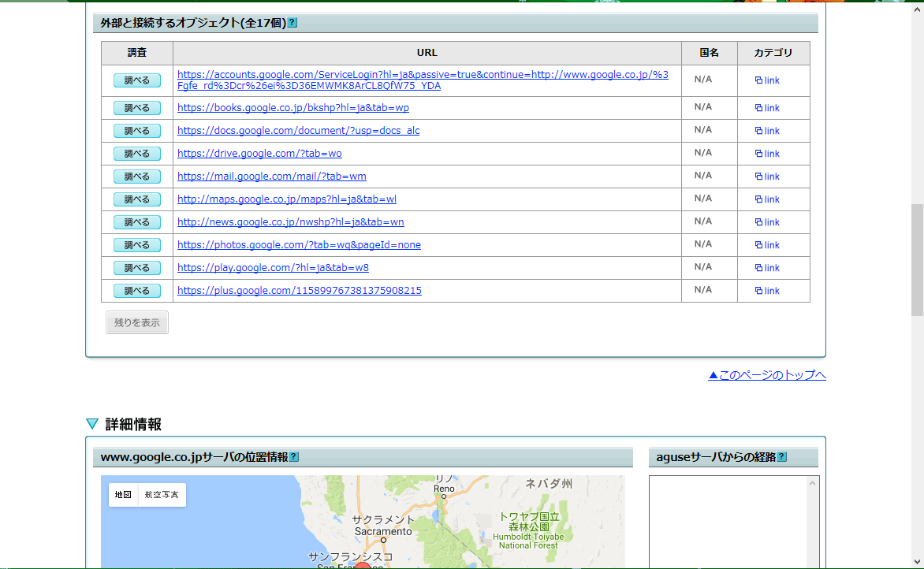This screenshot has height=569, width=924.
Task: Click category link in mail.google.com row
Action: pos(767,177)
